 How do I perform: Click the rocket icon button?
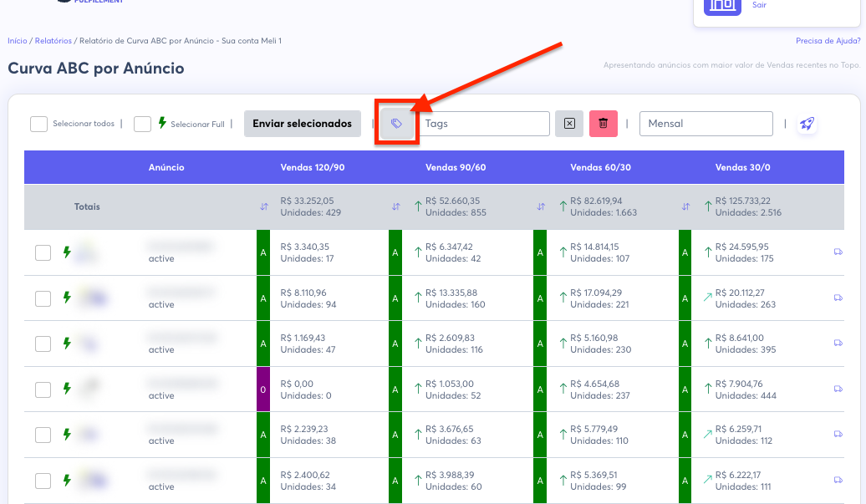(x=807, y=124)
